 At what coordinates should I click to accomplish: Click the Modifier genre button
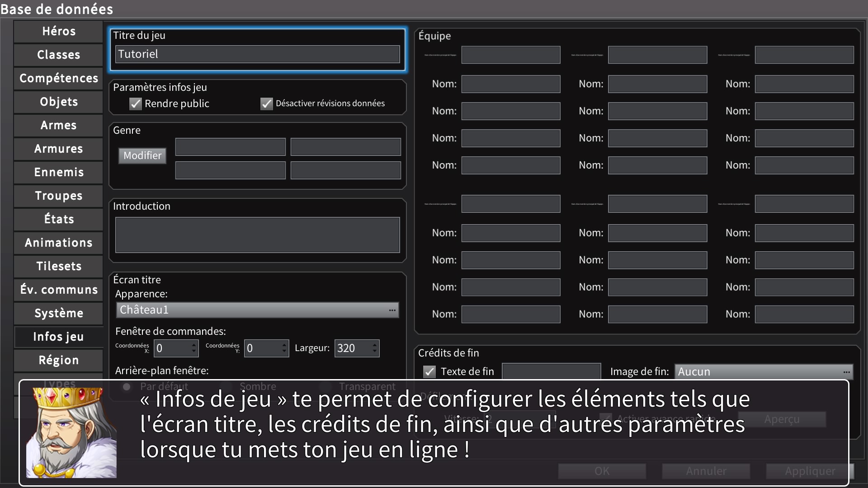(142, 155)
